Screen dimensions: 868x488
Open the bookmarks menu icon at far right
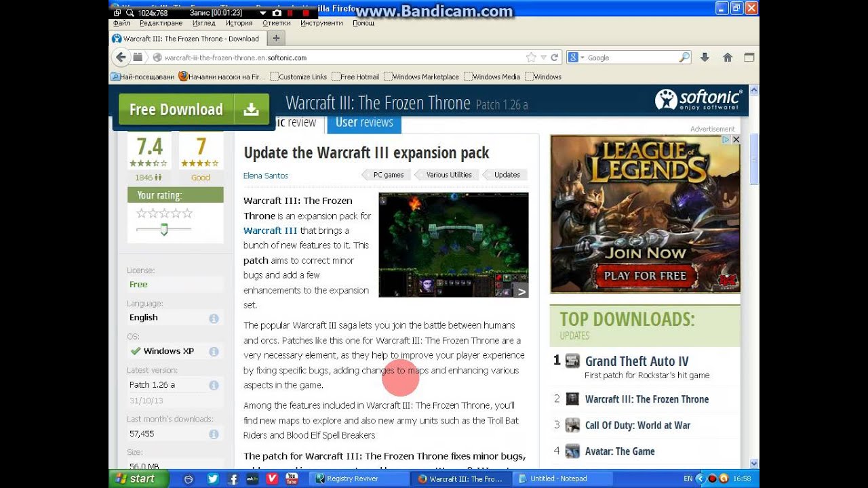coord(749,58)
